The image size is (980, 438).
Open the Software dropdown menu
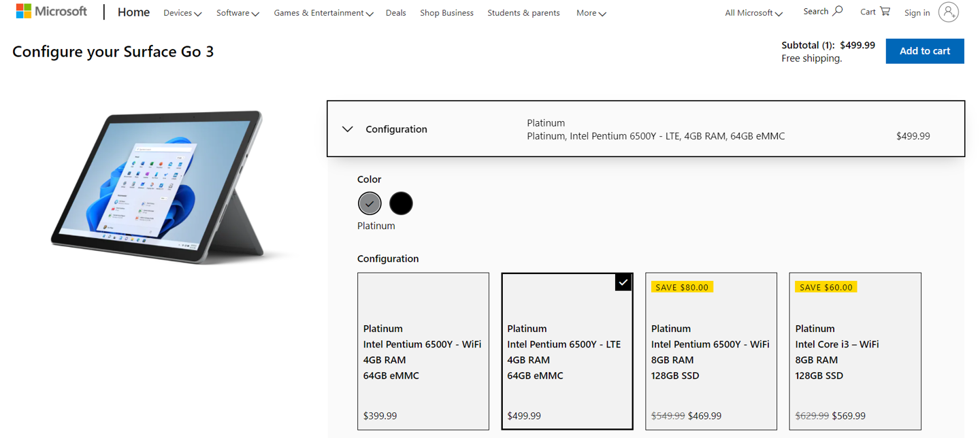238,13
